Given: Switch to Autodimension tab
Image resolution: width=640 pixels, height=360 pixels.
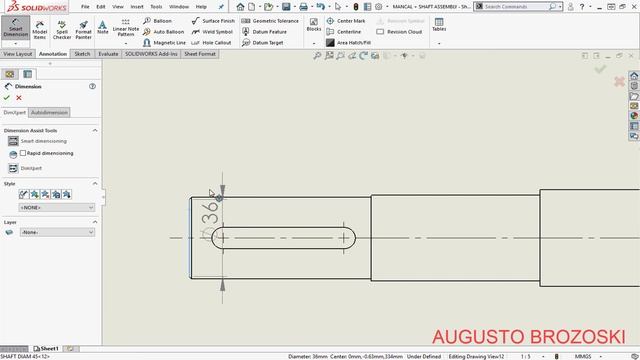Looking at the screenshot, I should pyautogui.click(x=49, y=112).
